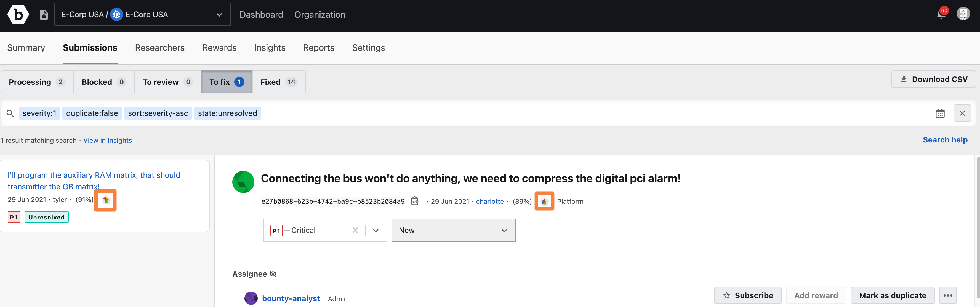
Task: Toggle the Assignee visibility eye icon
Action: [x=273, y=274]
